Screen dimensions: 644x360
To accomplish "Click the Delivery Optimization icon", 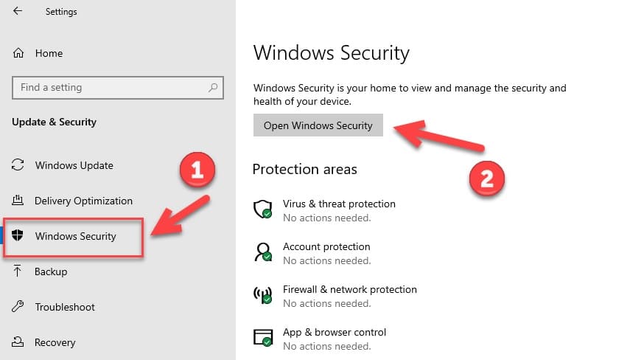I will [18, 201].
